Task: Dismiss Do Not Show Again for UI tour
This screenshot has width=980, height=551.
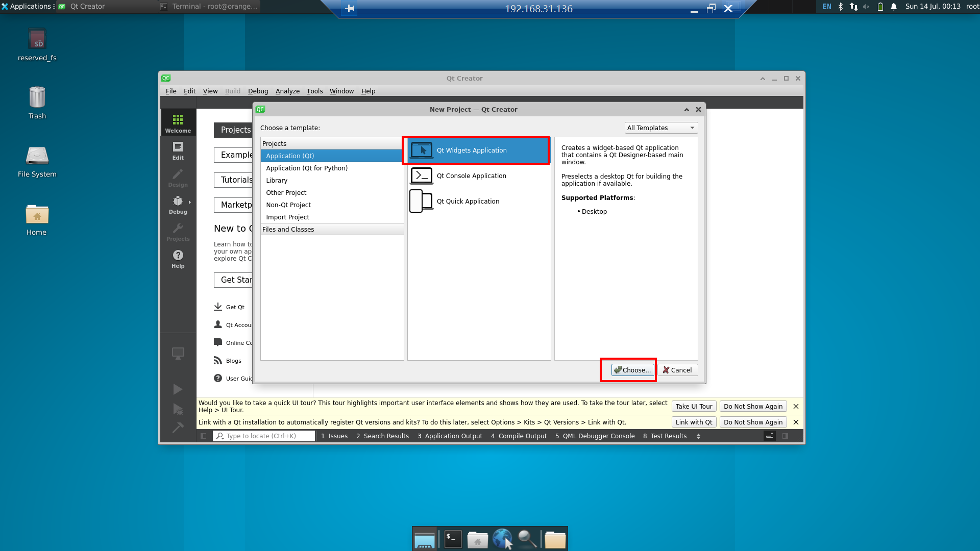Action: (x=752, y=406)
